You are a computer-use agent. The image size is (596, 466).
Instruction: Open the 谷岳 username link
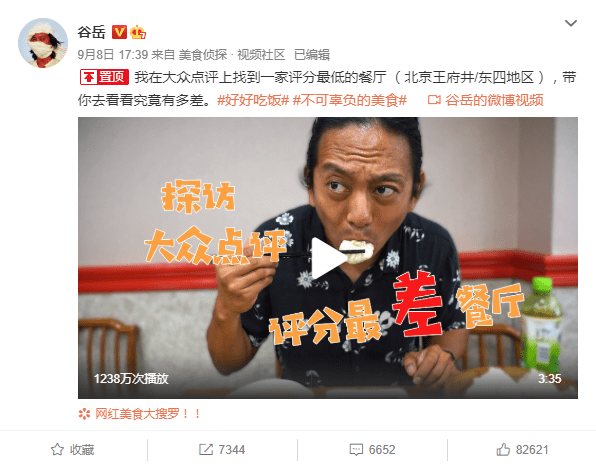click(91, 32)
